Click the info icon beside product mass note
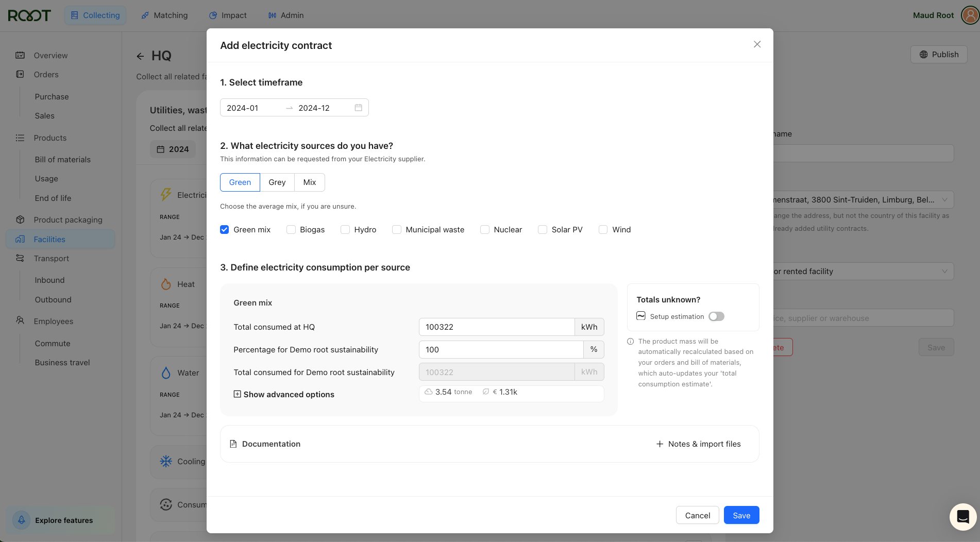 (630, 342)
